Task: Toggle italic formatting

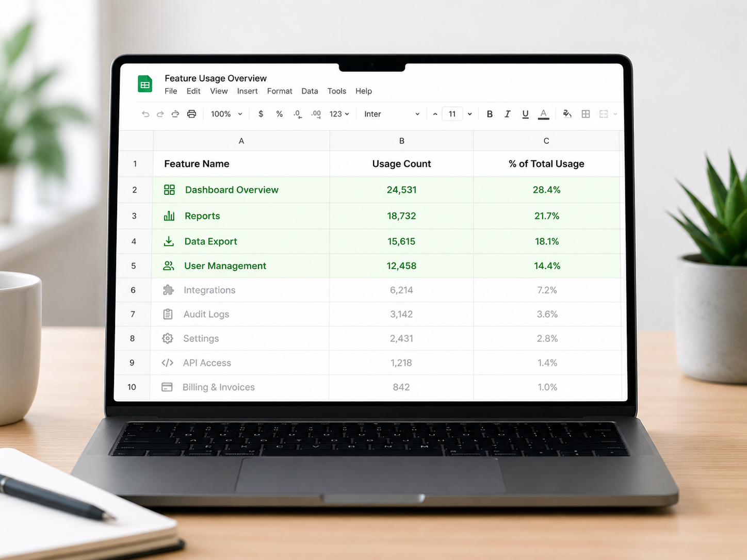Action: tap(508, 114)
